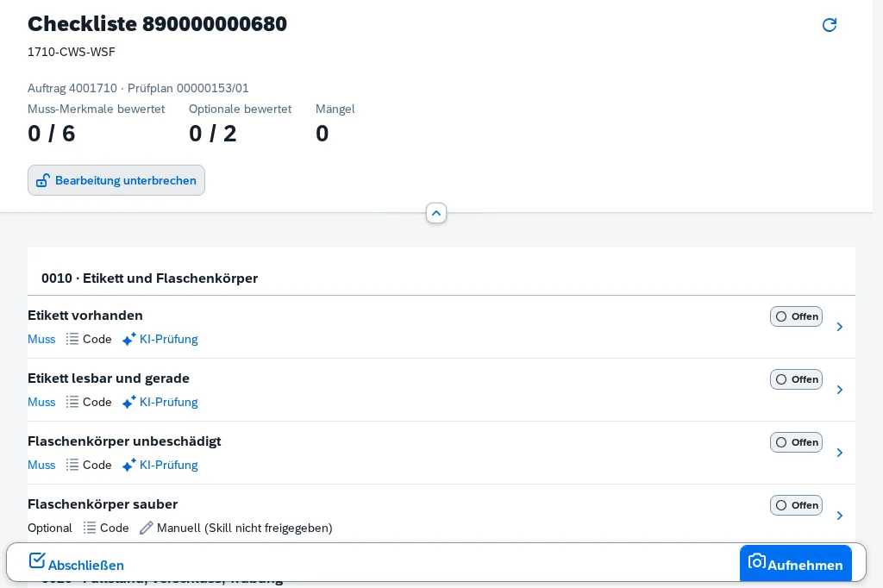The width and height of the screenshot is (883, 588).
Task: Click Code list icon under Etikett vorhanden
Action: (x=72, y=339)
